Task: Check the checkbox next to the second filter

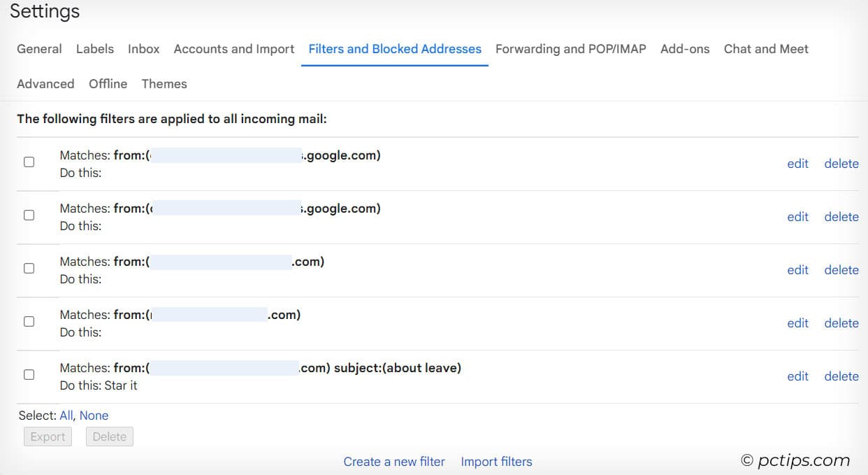Action: point(29,215)
